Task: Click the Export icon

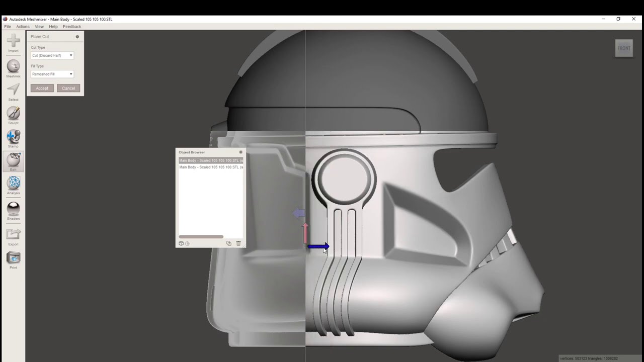Action: [x=13, y=234]
